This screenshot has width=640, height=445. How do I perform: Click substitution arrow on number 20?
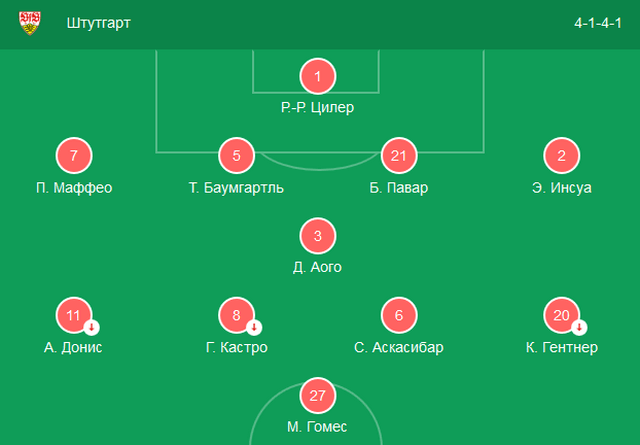click(x=579, y=327)
